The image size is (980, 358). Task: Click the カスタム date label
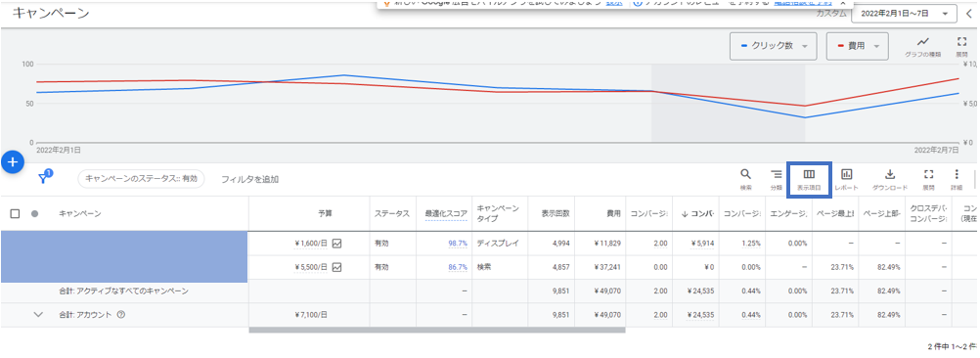831,13
